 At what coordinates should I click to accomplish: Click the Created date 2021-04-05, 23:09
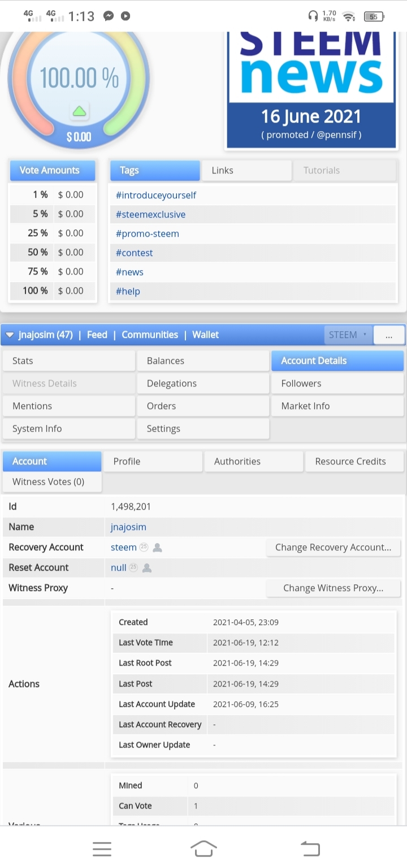click(x=246, y=622)
